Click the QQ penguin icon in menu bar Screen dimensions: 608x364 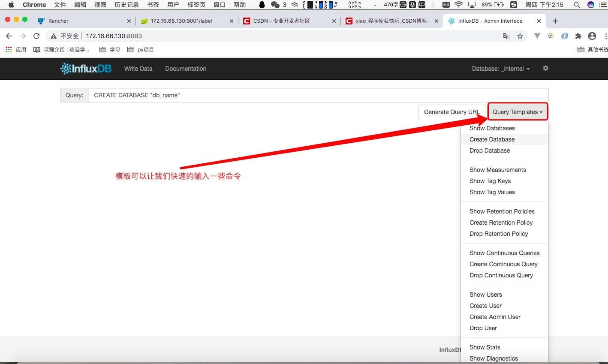coord(262,5)
